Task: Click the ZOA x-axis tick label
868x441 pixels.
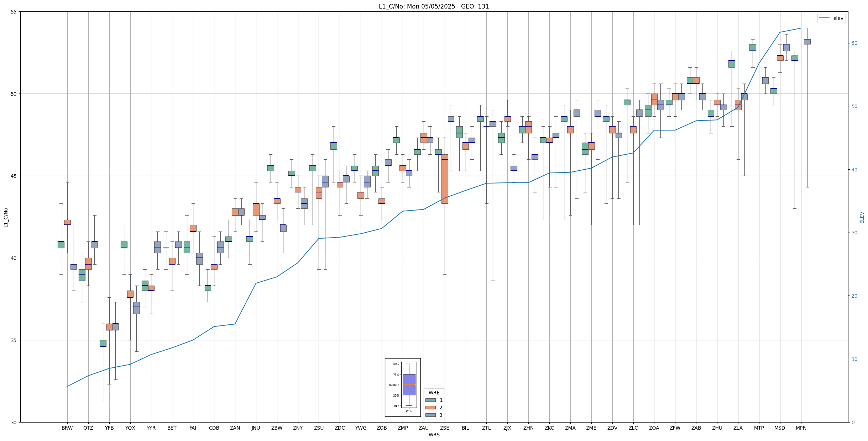Action: [654, 428]
